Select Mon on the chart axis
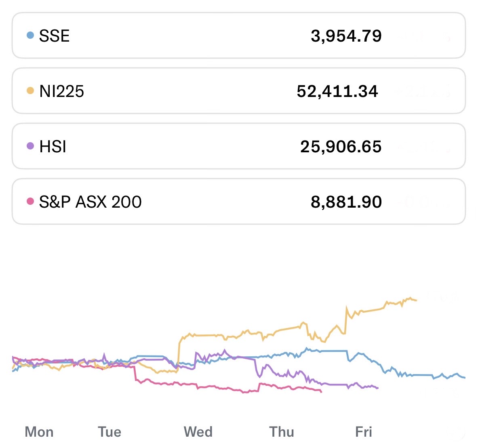 39,432
